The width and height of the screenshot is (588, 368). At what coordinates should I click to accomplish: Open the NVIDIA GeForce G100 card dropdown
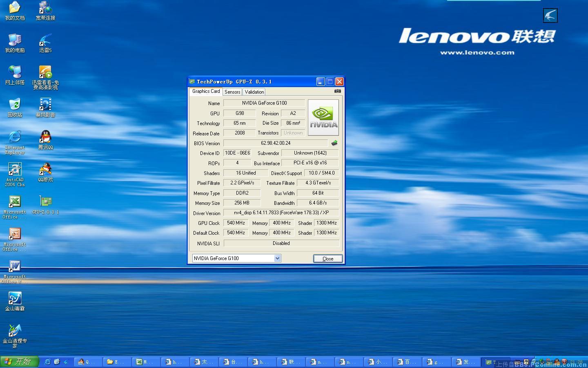277,258
